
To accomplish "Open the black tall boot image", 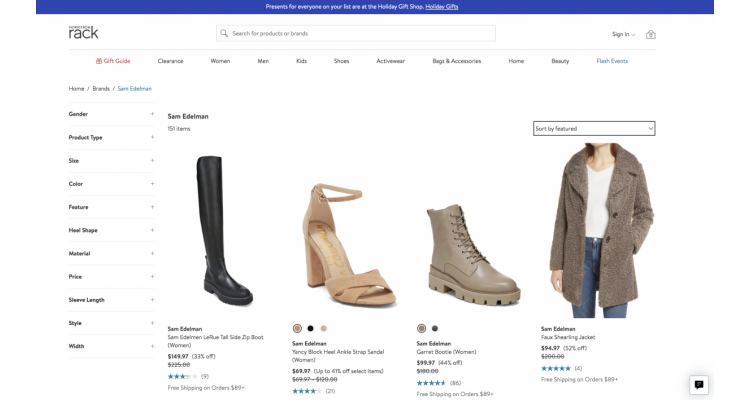I will (x=224, y=231).
